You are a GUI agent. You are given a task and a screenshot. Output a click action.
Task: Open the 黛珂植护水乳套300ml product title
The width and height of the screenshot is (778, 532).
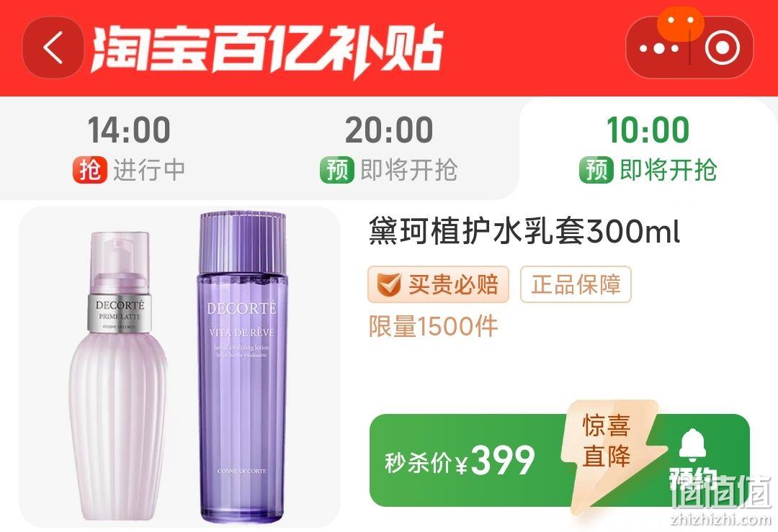click(524, 232)
